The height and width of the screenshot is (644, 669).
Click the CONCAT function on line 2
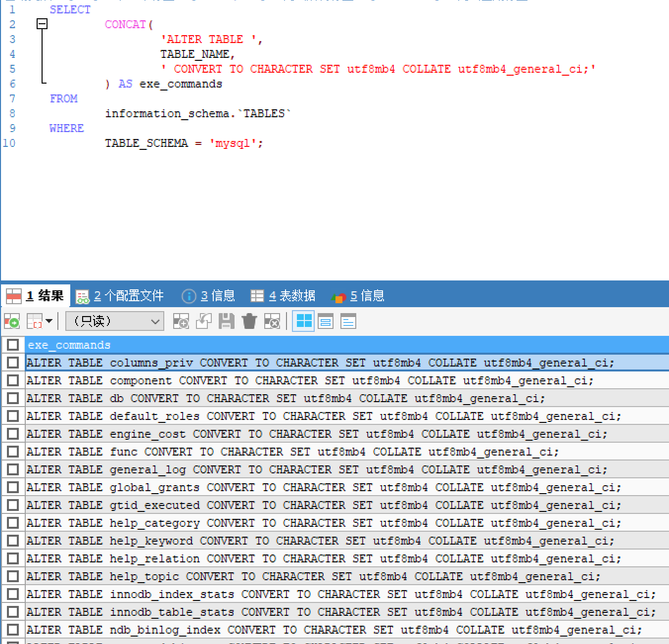pyautogui.click(x=125, y=24)
